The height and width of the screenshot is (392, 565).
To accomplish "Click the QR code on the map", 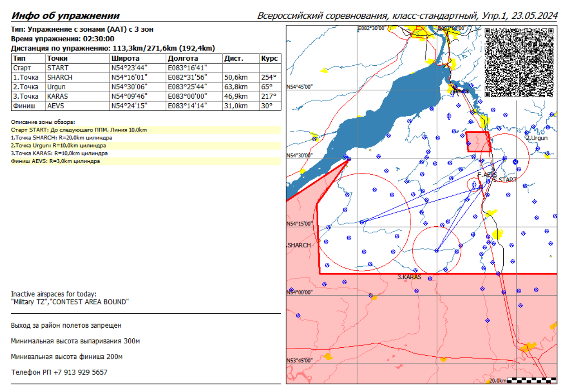I will [x=519, y=62].
